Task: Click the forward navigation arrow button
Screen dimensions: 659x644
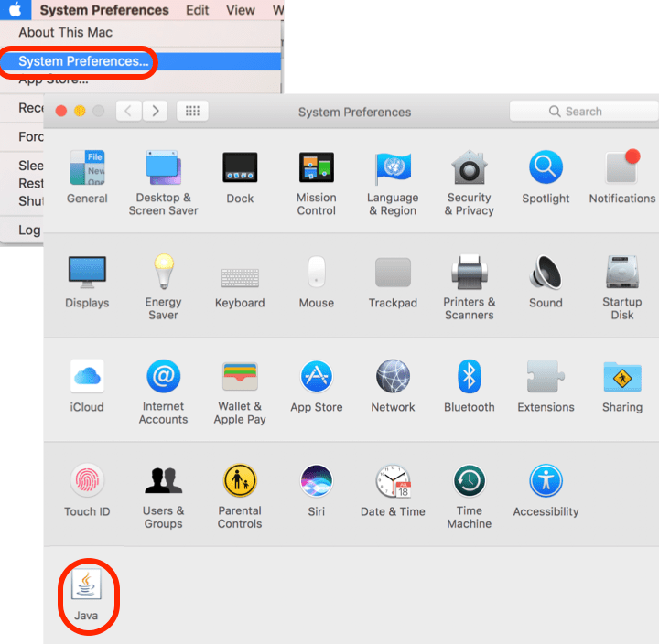Action: pos(155,112)
